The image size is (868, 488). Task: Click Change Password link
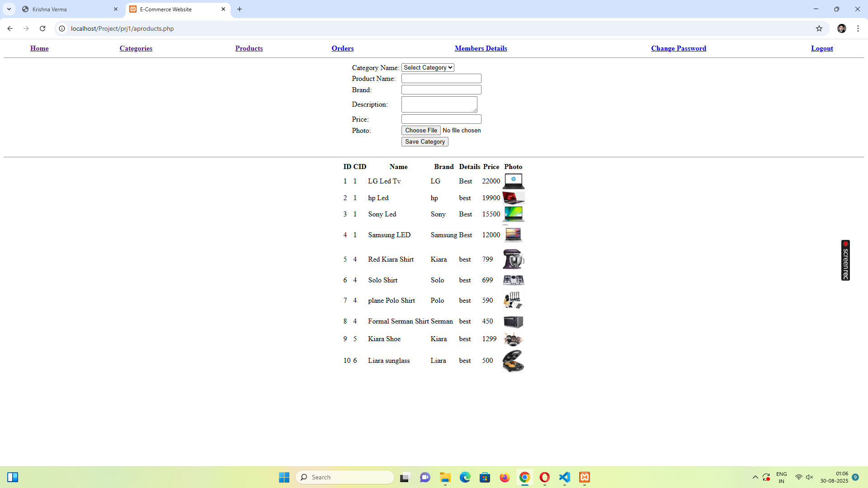[679, 48]
